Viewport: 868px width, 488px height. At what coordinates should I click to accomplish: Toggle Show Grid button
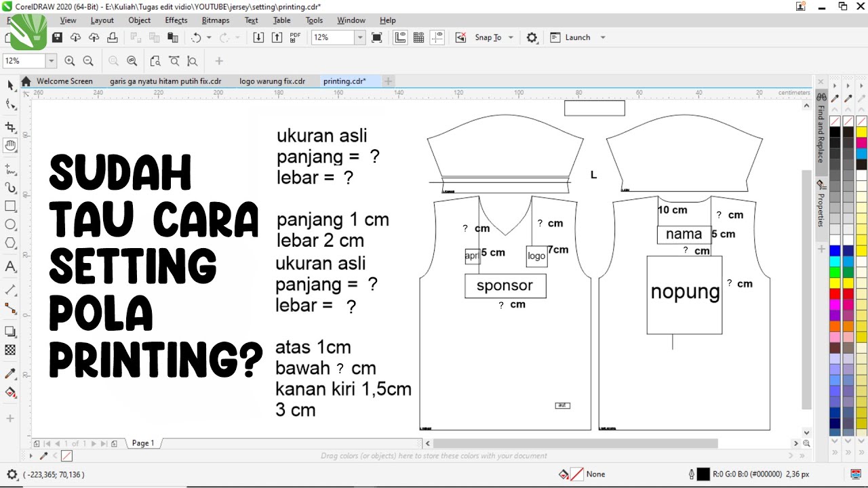419,37
